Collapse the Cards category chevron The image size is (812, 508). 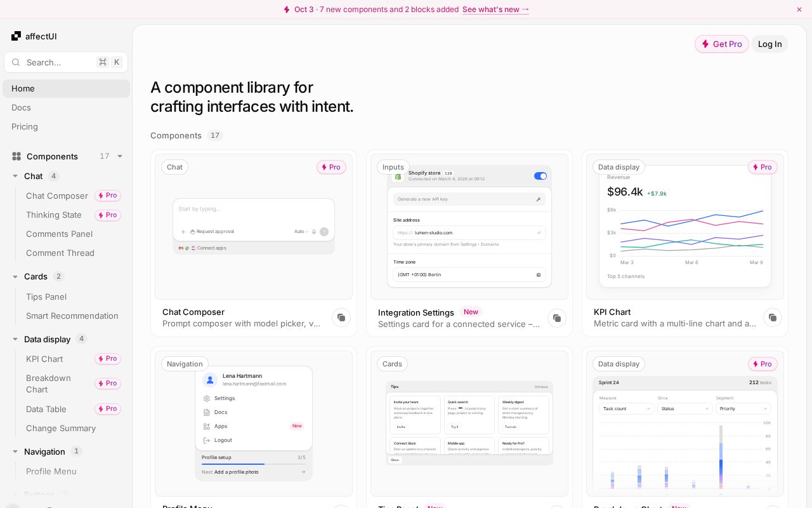coord(15,276)
